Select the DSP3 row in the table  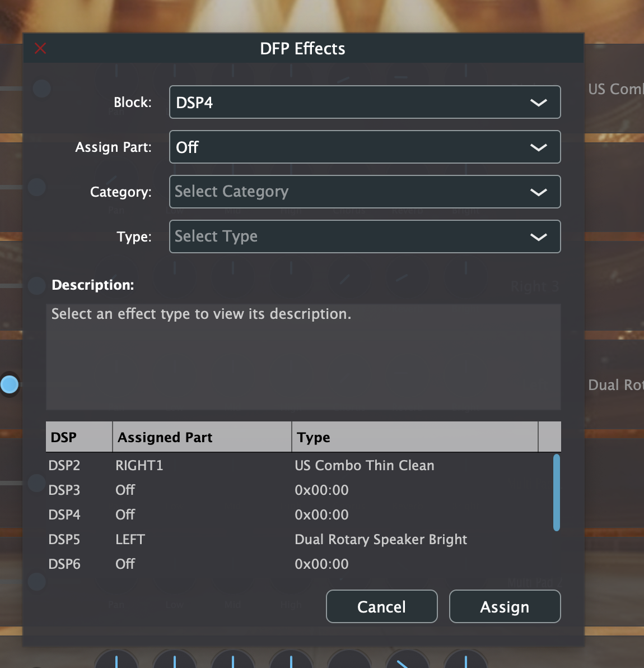(224, 490)
